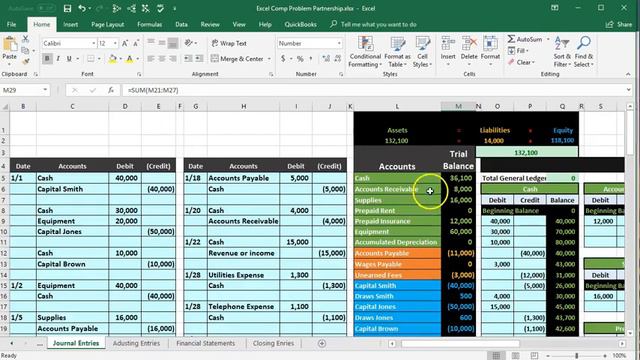Insert cells using the Insert icon
The height and width of the screenshot is (360, 640).
point(448,44)
